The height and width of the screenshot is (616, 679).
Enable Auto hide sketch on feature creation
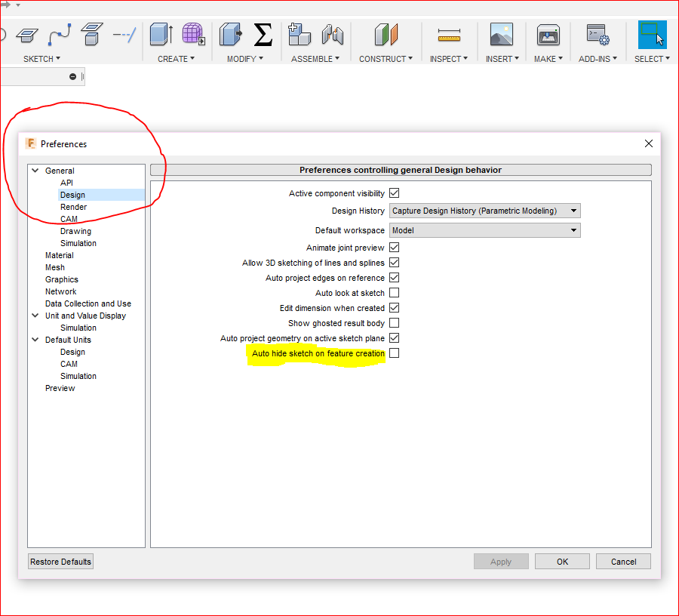tap(394, 353)
